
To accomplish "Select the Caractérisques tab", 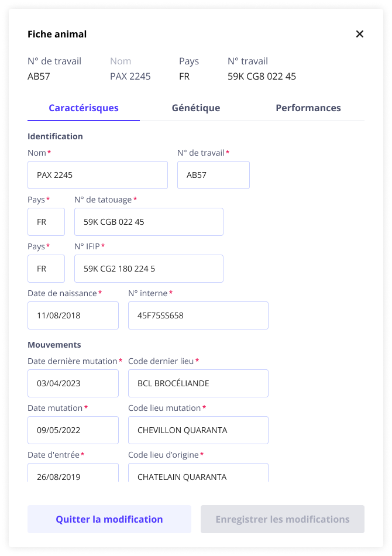I will (x=84, y=108).
